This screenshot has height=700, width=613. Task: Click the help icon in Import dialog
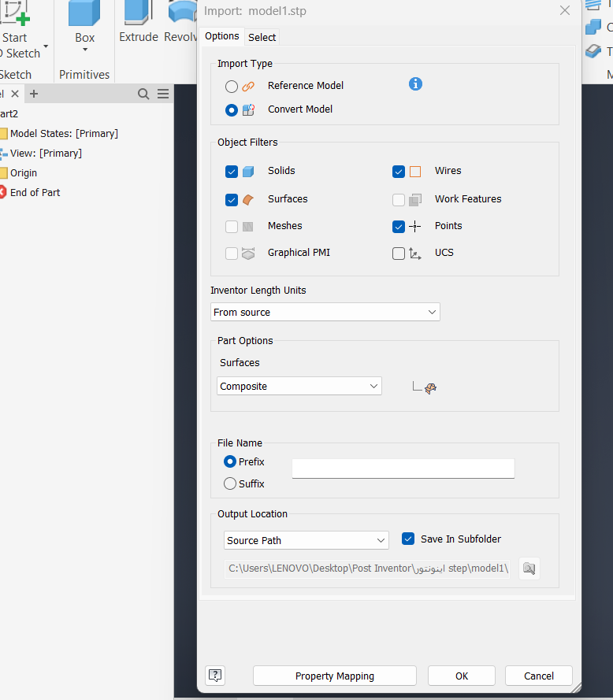pyautogui.click(x=215, y=676)
